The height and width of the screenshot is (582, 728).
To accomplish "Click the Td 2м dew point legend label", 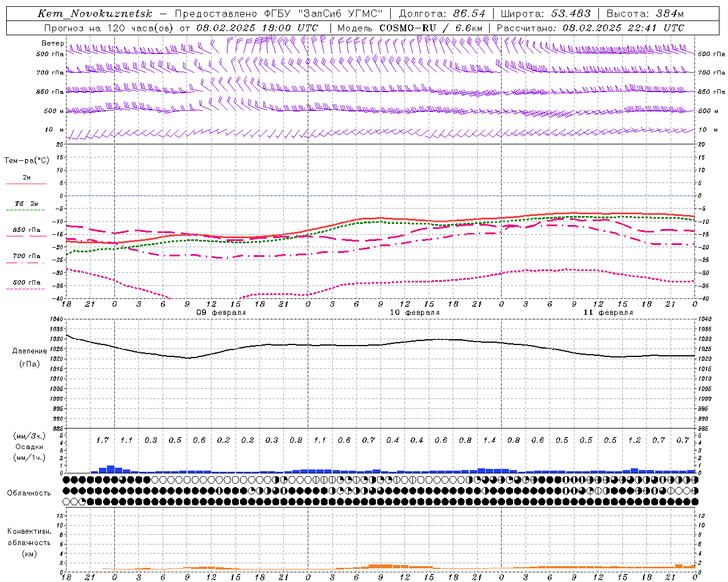I will (27, 203).
